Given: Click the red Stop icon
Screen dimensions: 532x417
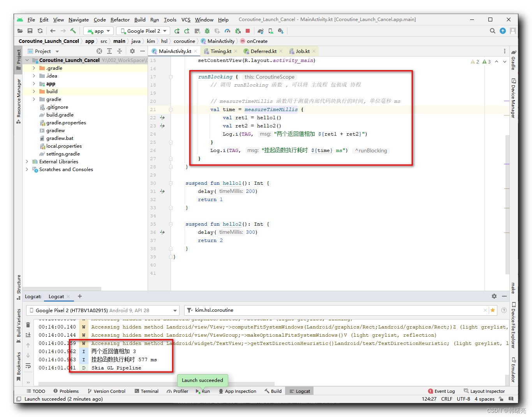Looking at the screenshot, I should click(248, 31).
